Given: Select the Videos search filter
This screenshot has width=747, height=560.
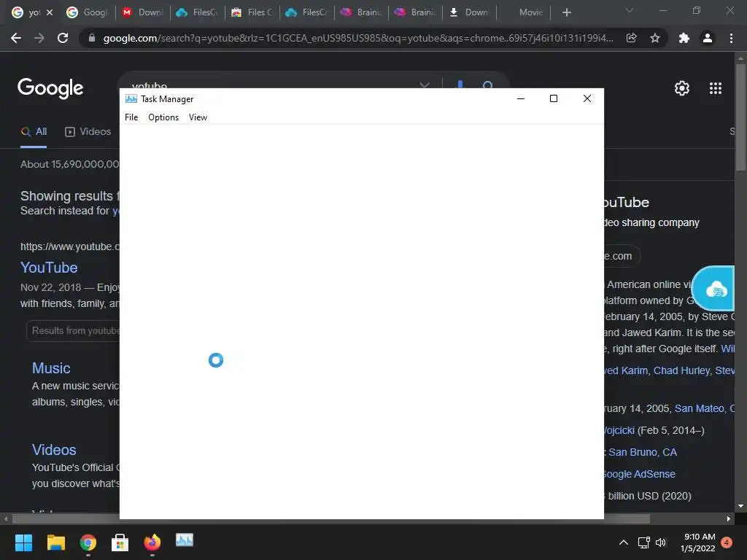Looking at the screenshot, I should pyautogui.click(x=88, y=132).
